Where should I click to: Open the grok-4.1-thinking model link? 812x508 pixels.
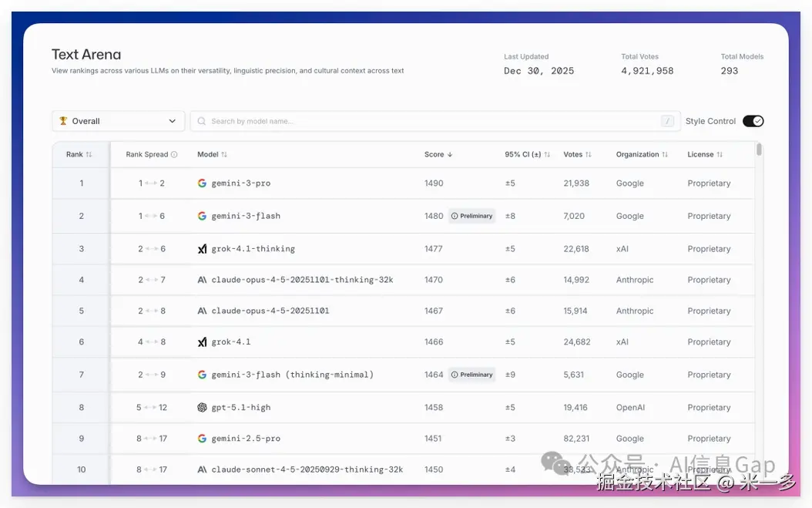[253, 249]
